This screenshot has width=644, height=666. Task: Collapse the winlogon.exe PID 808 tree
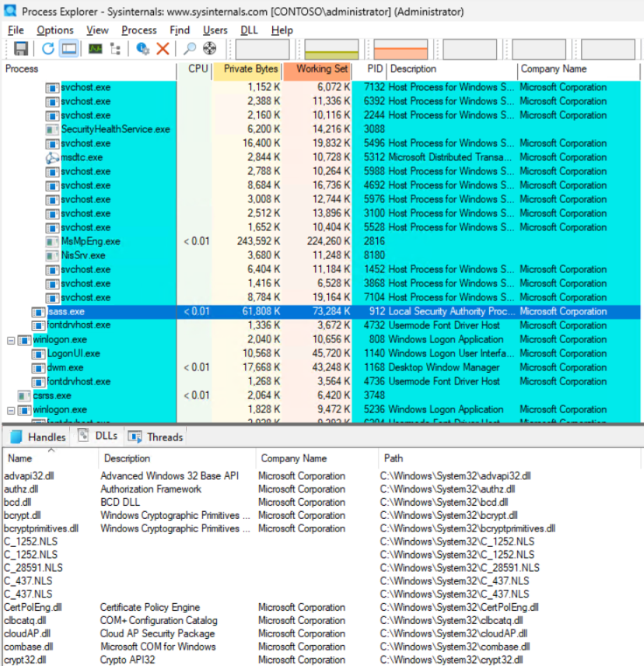tap(11, 340)
